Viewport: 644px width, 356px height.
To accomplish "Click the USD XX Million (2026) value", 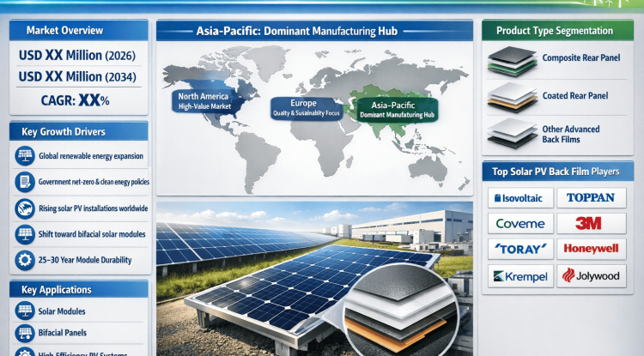I will [77, 56].
